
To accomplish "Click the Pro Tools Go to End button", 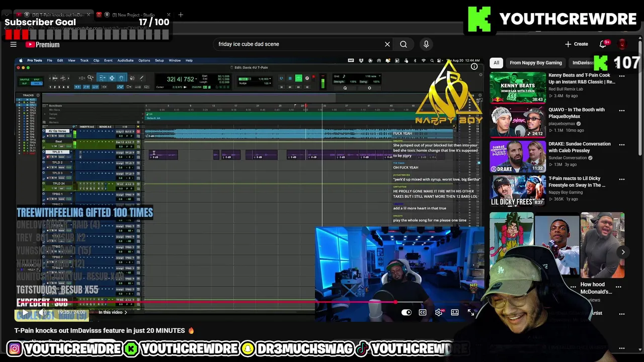I will tap(307, 87).
